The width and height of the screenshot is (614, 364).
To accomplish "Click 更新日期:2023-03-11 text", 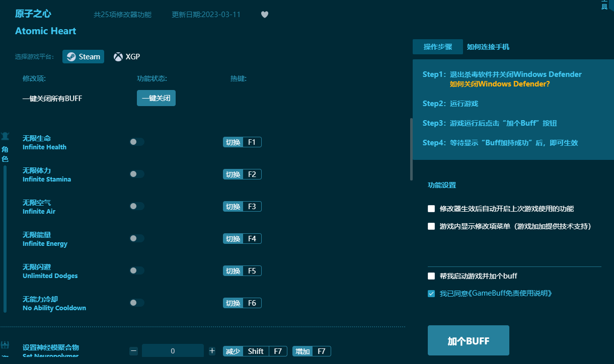I will pyautogui.click(x=206, y=15).
